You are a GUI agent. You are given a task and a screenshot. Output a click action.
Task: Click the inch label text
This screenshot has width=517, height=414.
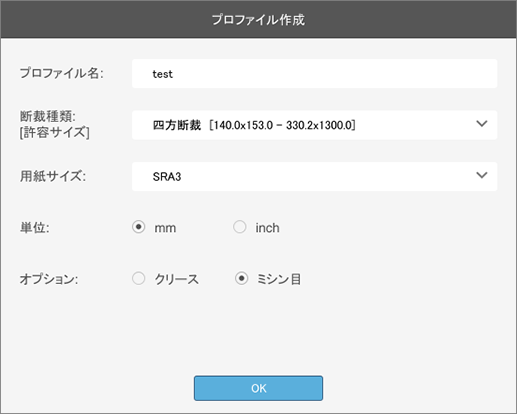pyautogui.click(x=267, y=228)
